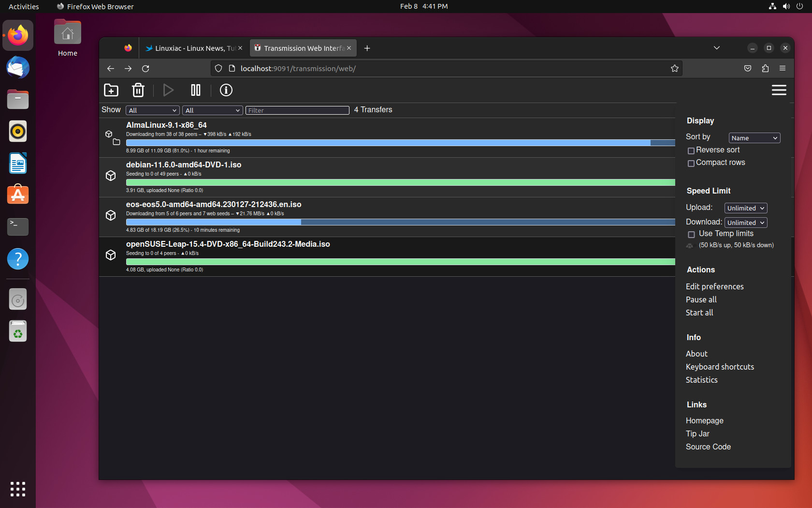This screenshot has height=508, width=812.
Task: Bookmark this page with star icon
Action: click(675, 69)
